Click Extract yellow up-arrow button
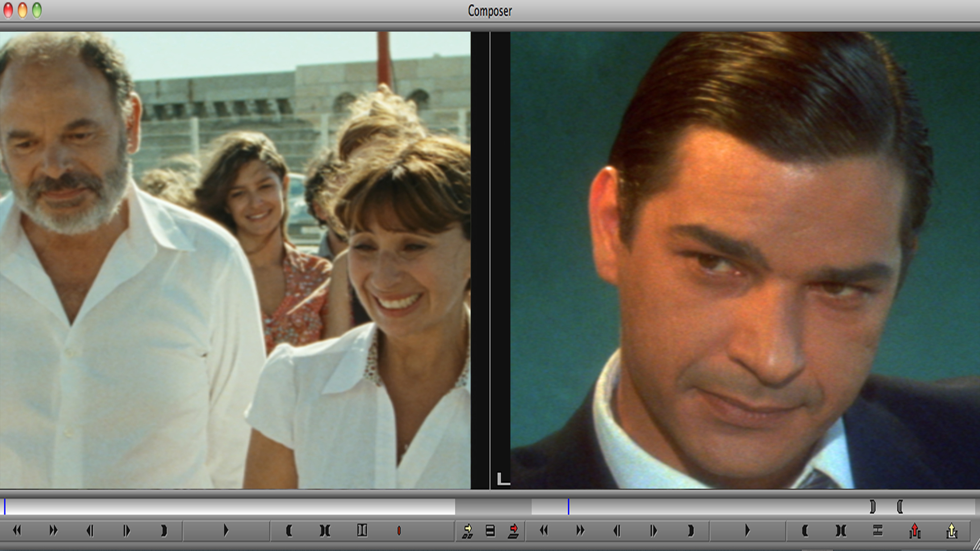The height and width of the screenshot is (551, 980). (951, 530)
